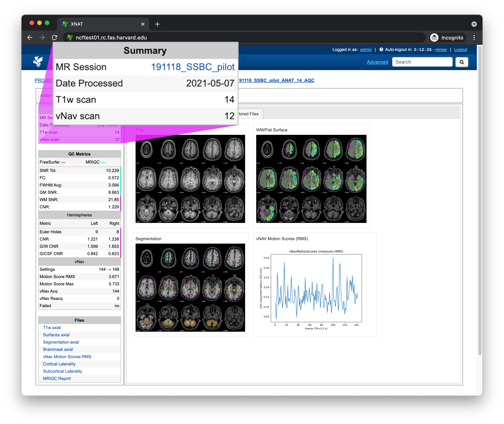Click the site favicon in address bar
This screenshot has height=424, width=504.
70,38
